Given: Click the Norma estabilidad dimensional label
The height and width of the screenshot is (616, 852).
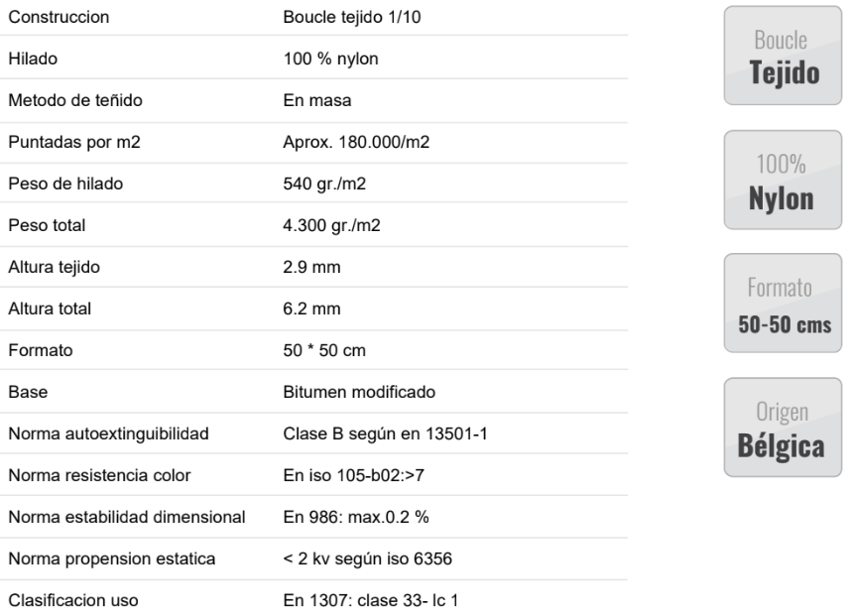Looking at the screenshot, I should pyautogui.click(x=127, y=517).
